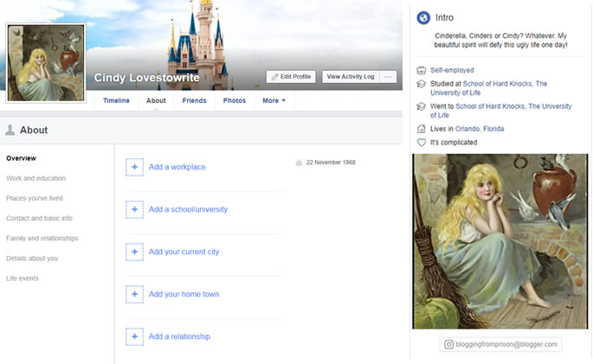Click the plus icon beside Add your current city
The height and width of the screenshot is (364, 593).
134,252
